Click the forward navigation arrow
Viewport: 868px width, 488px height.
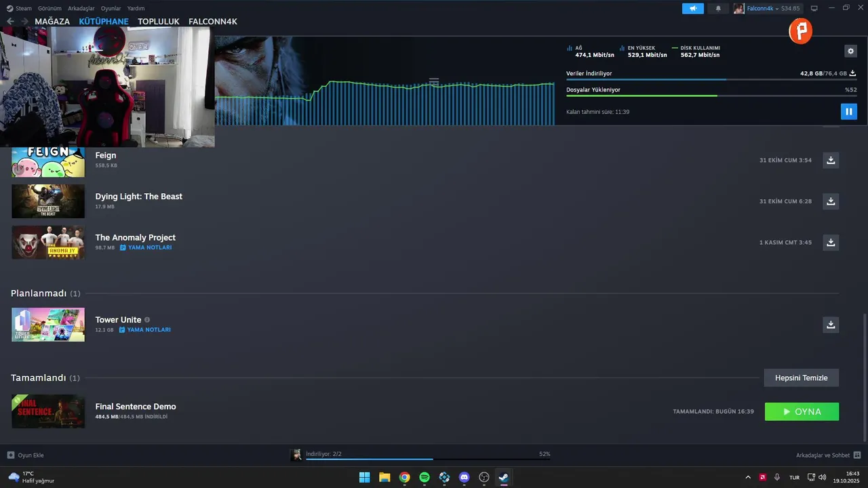(x=24, y=22)
